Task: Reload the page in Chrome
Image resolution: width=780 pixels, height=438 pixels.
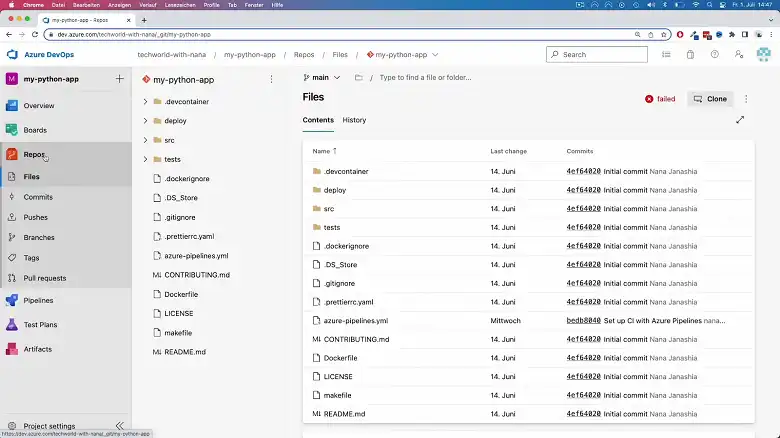Action: pos(35,34)
